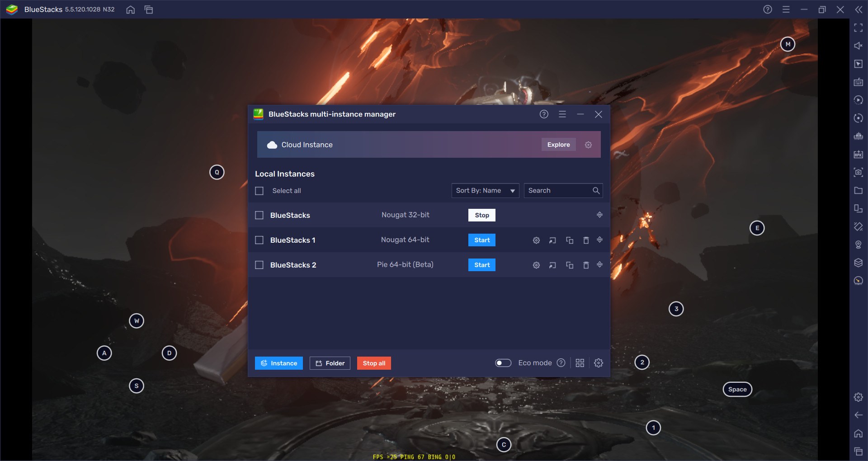The image size is (868, 461).
Task: Open Install APK sidebar icon
Action: point(859,155)
